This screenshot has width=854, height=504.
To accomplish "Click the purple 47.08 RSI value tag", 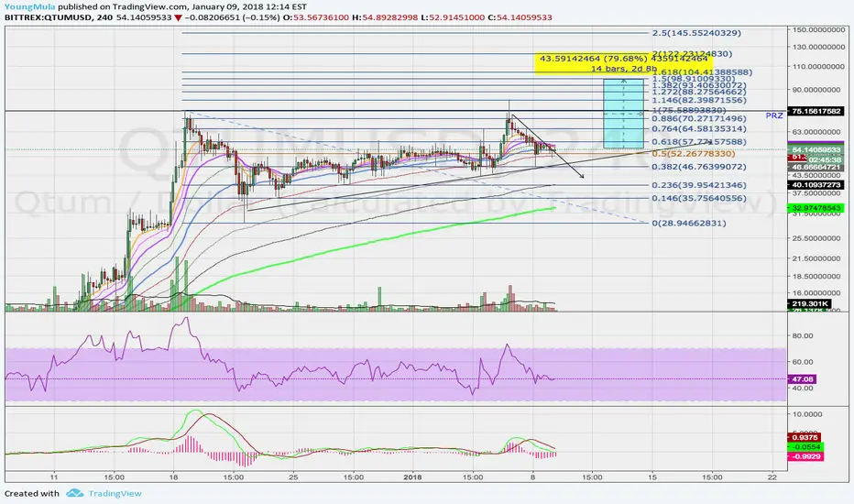I will tap(801, 379).
